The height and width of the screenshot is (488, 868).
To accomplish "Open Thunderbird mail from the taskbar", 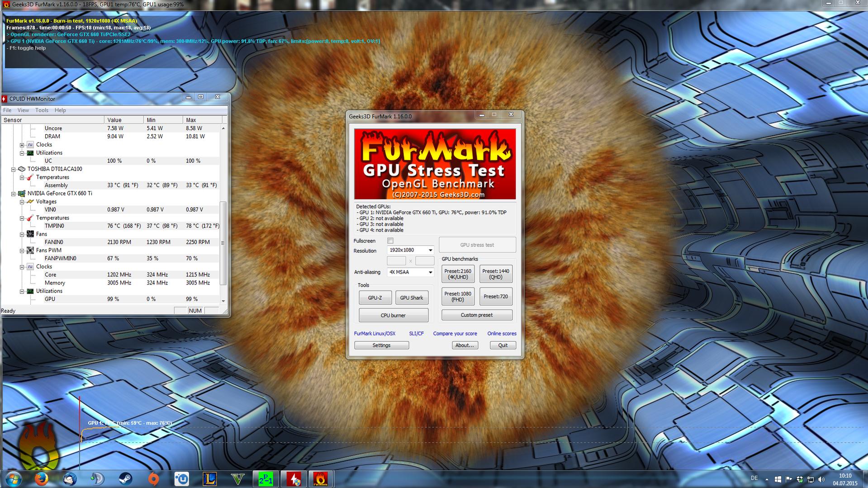I will pyautogui.click(x=70, y=479).
